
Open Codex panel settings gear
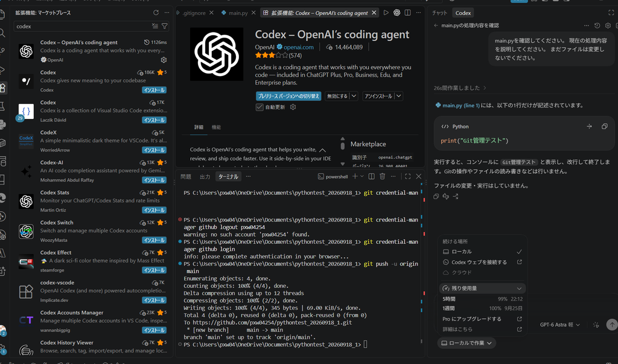(x=608, y=25)
